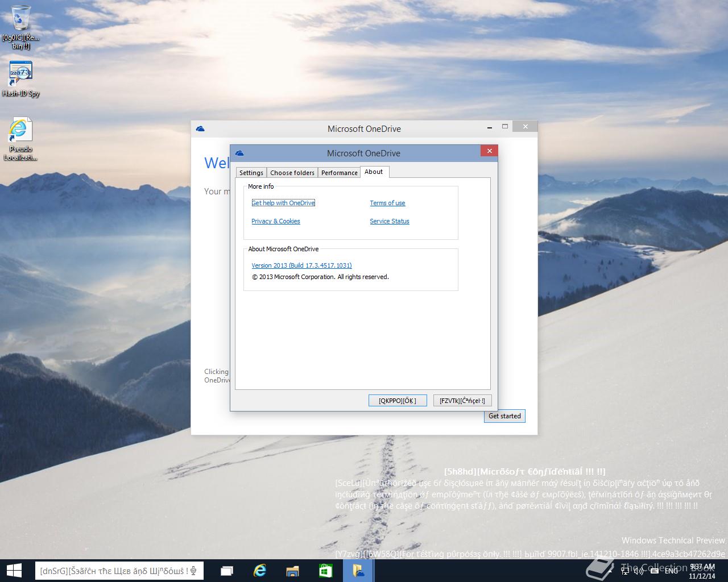Open the Terms of use link
Viewport: 728px width, 582px height.
pyautogui.click(x=387, y=203)
